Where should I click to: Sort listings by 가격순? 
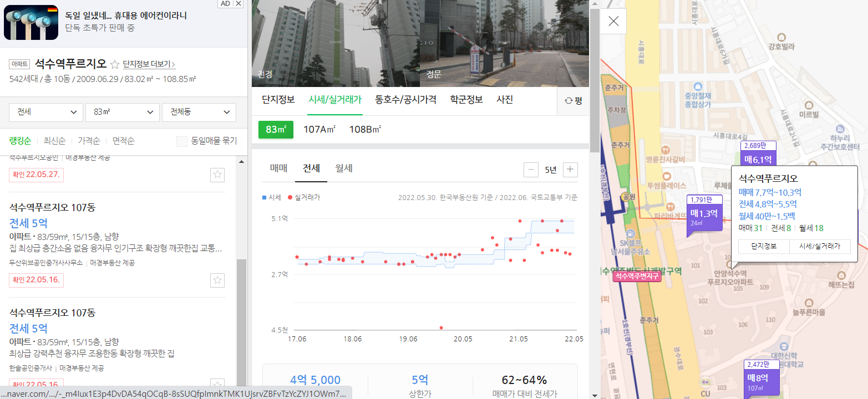[x=89, y=141]
